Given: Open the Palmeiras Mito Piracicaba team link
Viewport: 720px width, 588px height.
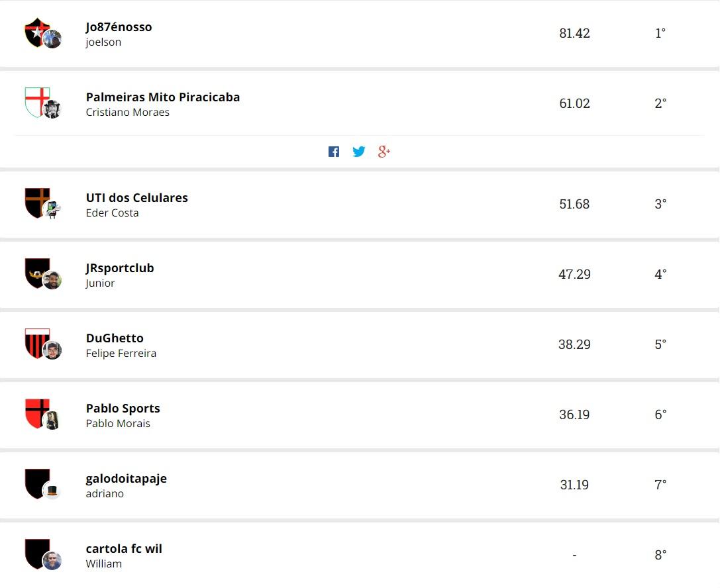Looking at the screenshot, I should click(x=163, y=97).
